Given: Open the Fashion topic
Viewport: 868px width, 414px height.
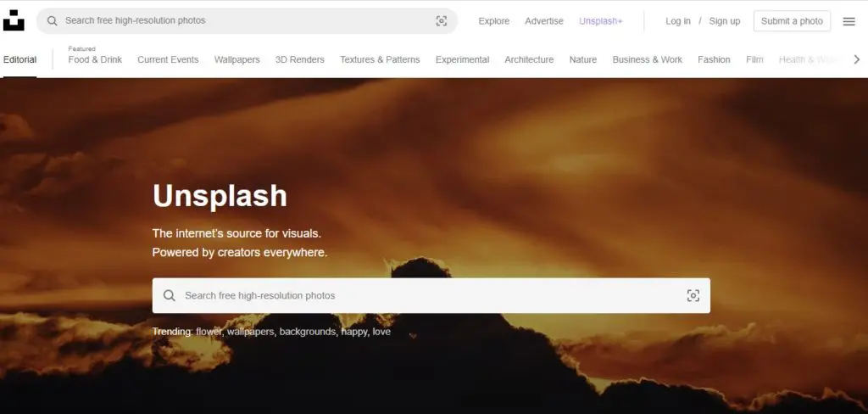Looking at the screenshot, I should pos(714,59).
